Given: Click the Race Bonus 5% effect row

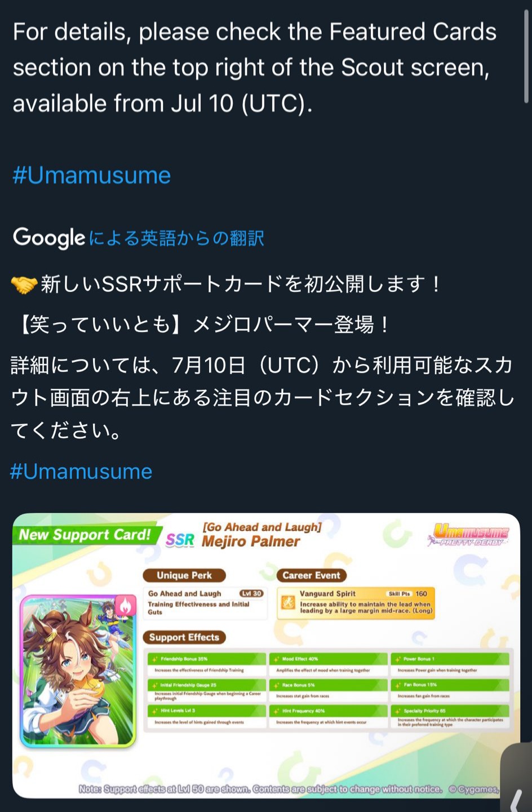Looking at the screenshot, I should [329, 690].
